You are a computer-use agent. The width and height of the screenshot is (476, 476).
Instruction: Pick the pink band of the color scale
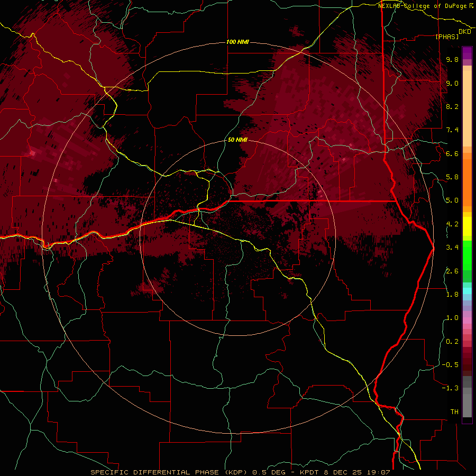point(467,321)
